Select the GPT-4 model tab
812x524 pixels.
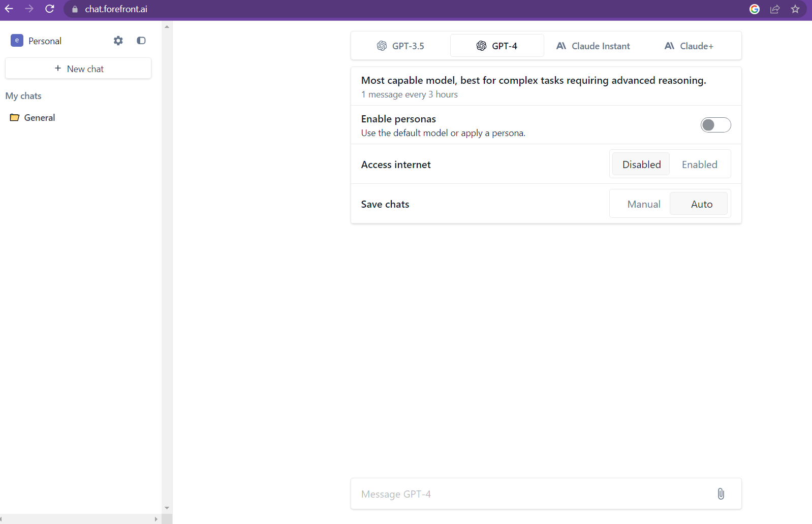(x=497, y=46)
